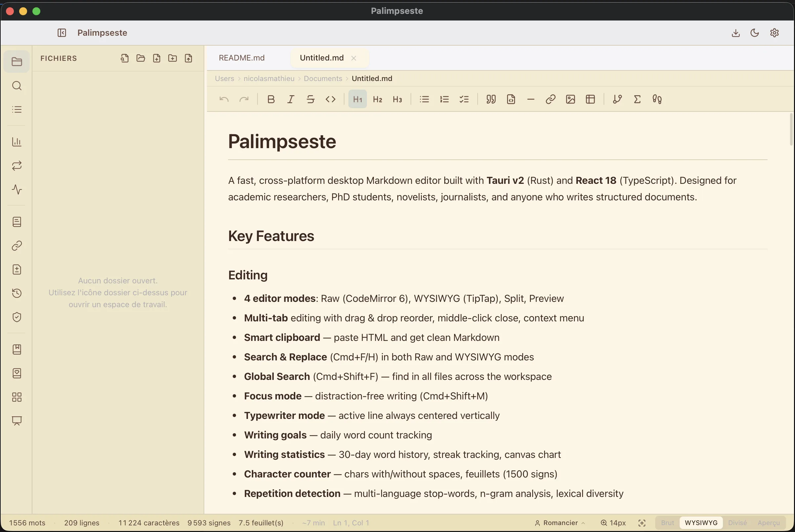
Task: Set Heading 2 style
Action: pos(378,100)
